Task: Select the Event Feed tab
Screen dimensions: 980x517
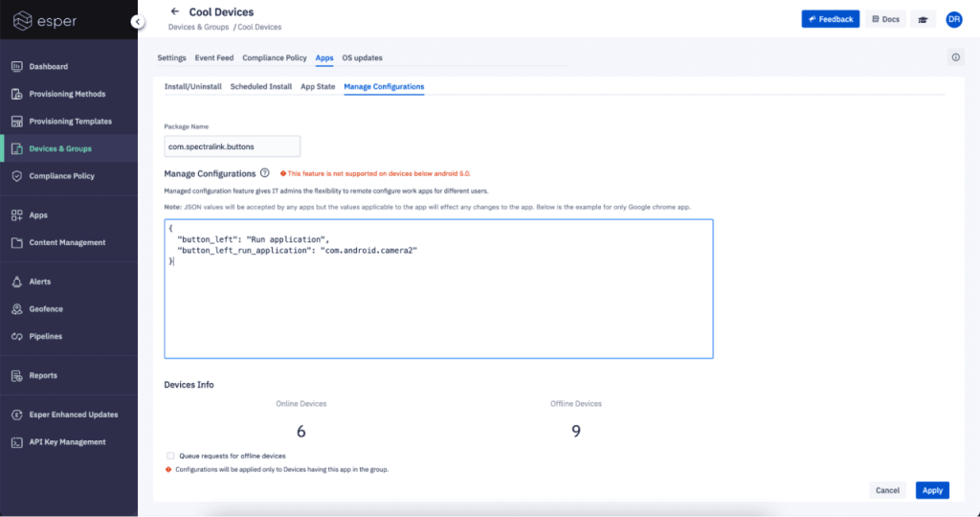Action: (214, 58)
